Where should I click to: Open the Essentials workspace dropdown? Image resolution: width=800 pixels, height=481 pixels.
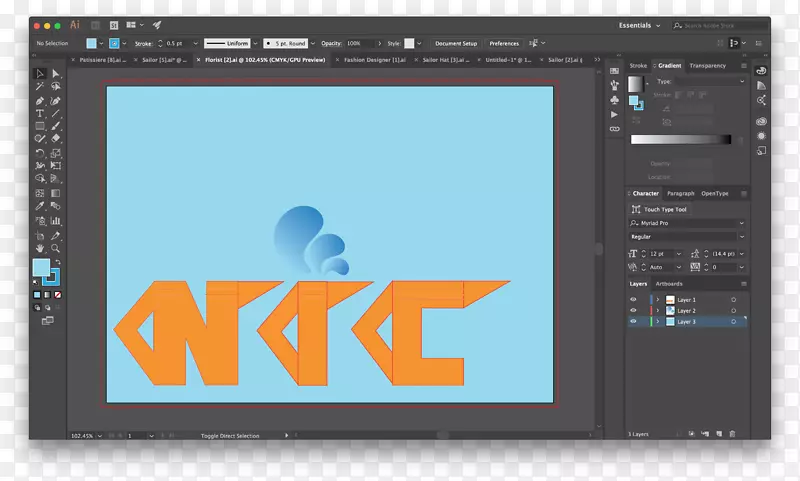(640, 26)
